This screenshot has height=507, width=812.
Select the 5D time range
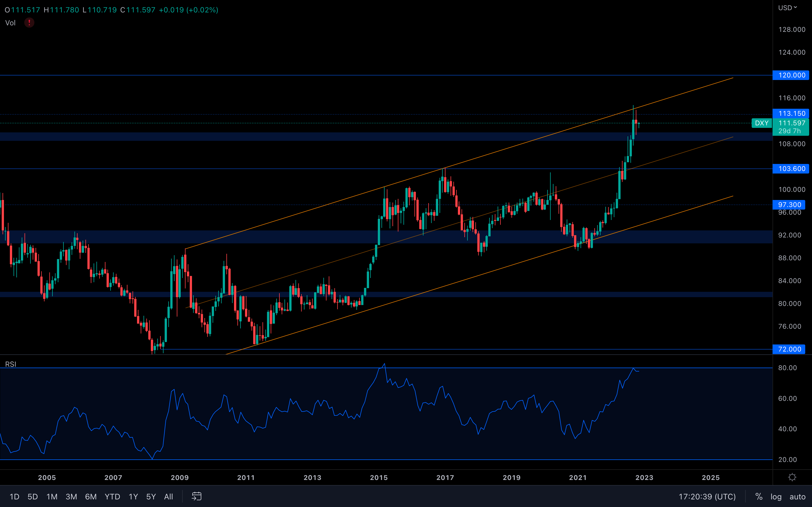32,497
